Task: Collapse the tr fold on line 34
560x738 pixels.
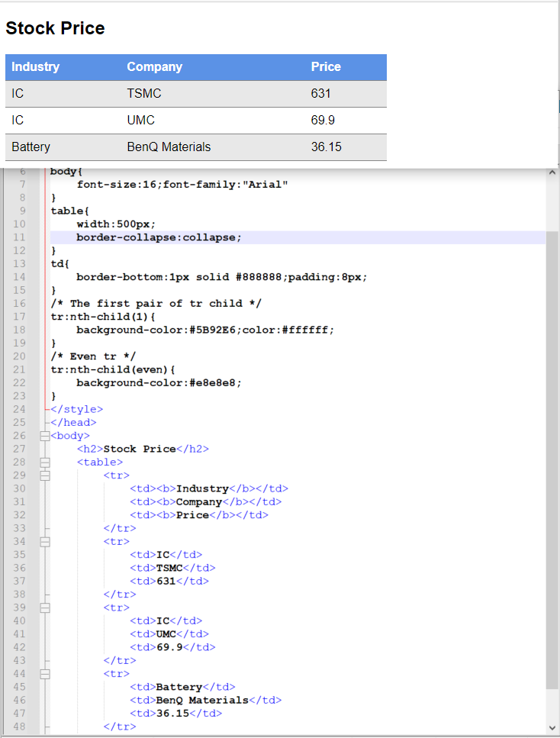Action: pyautogui.click(x=45, y=542)
